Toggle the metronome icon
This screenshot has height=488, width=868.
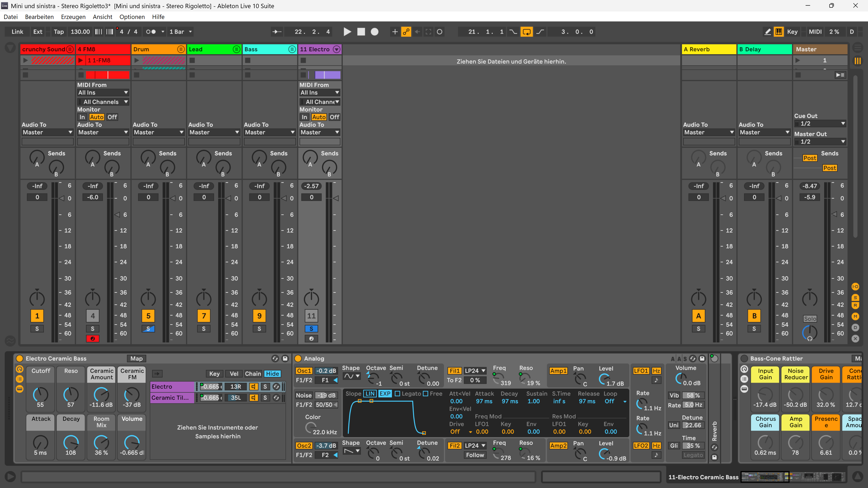(150, 32)
